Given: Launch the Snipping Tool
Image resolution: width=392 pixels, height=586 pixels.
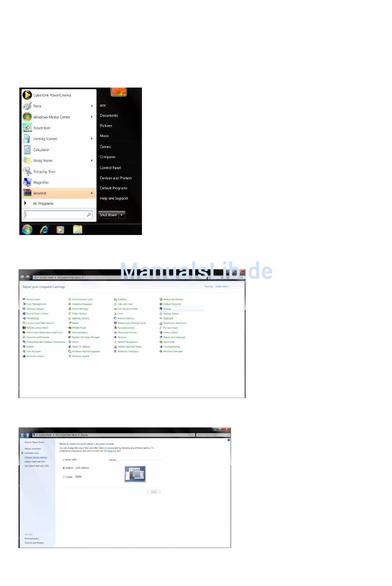Looking at the screenshot, I should (44, 171).
